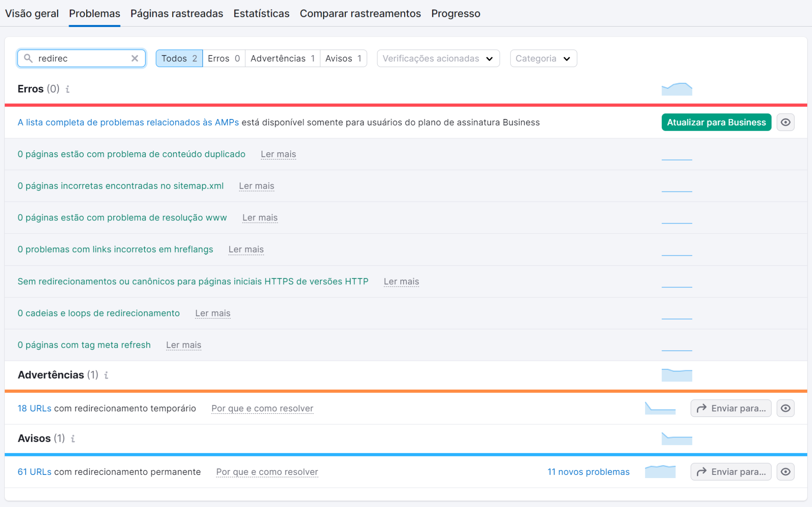Click sparkline on 18 URLs row

(x=660, y=408)
